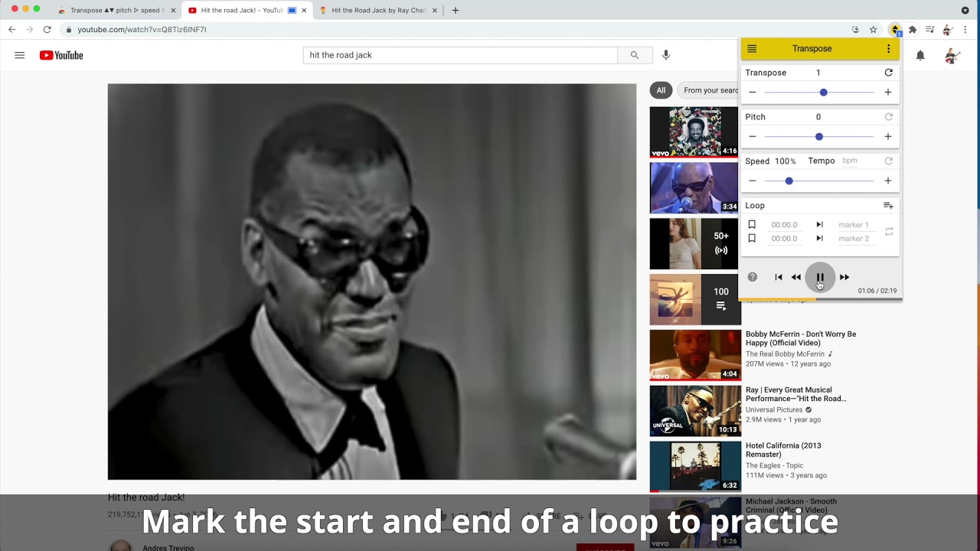Image resolution: width=980 pixels, height=551 pixels.
Task: Close the Hit the road Jack YouTube tab
Action: 304,11
